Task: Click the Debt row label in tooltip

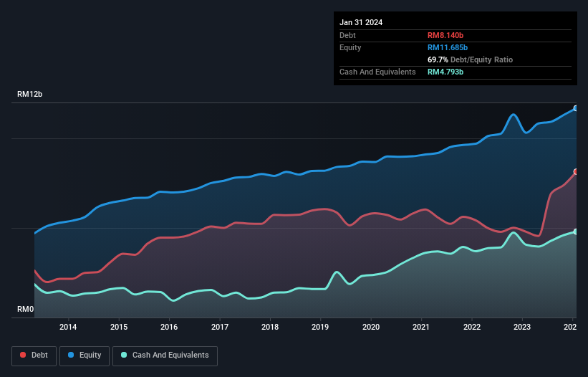Action: (347, 35)
